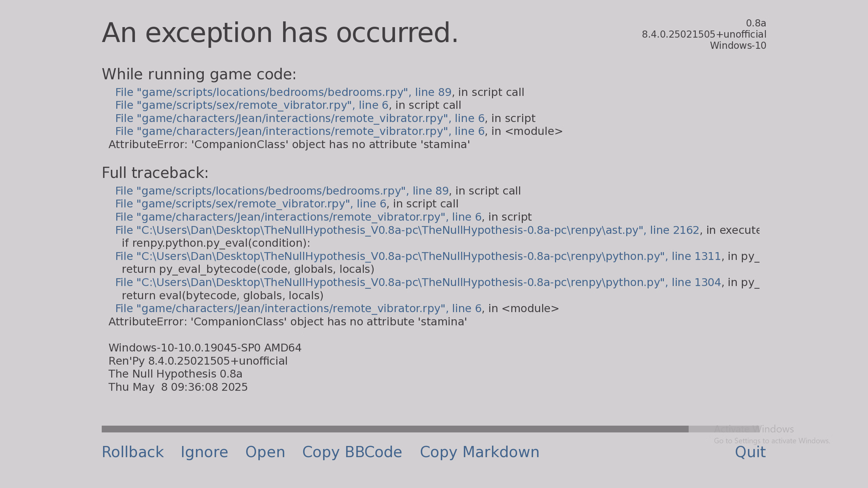Open renpy\python.py line 1304 link
This screenshot has height=488, width=868.
point(418,282)
